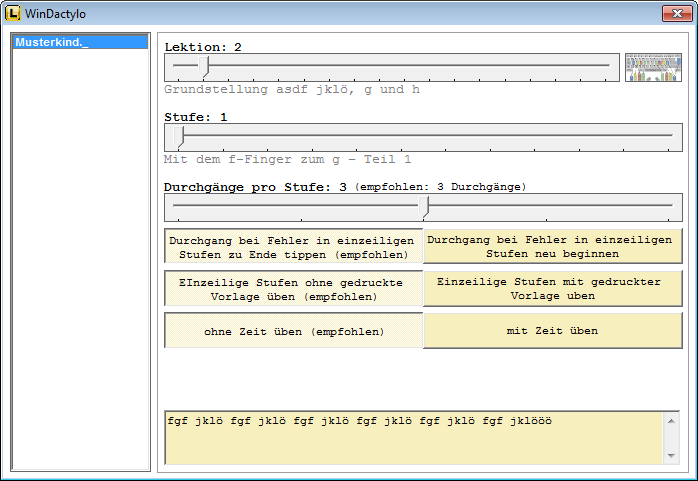
Task: Select 'Stufen neu beginnen' on error option
Action: 552,247
